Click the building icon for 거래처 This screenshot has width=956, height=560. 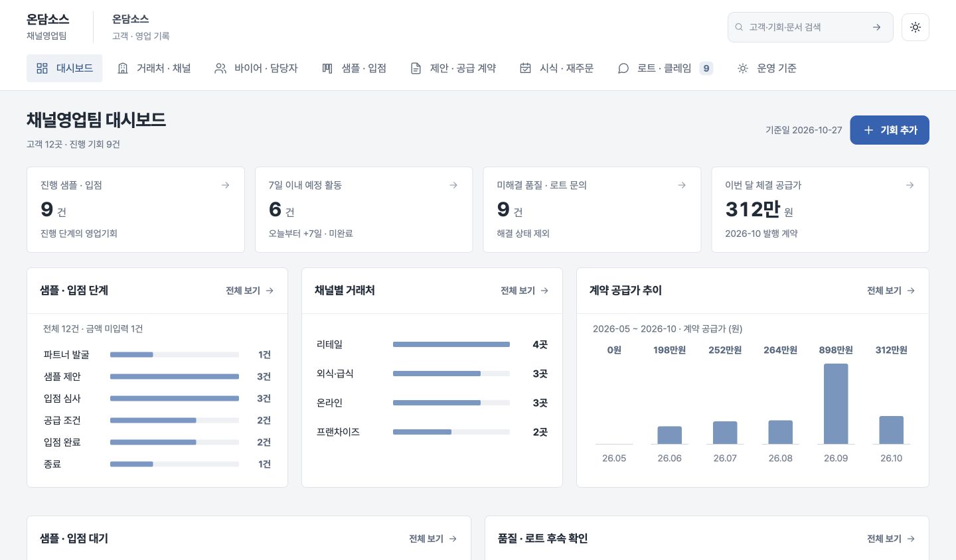point(123,68)
